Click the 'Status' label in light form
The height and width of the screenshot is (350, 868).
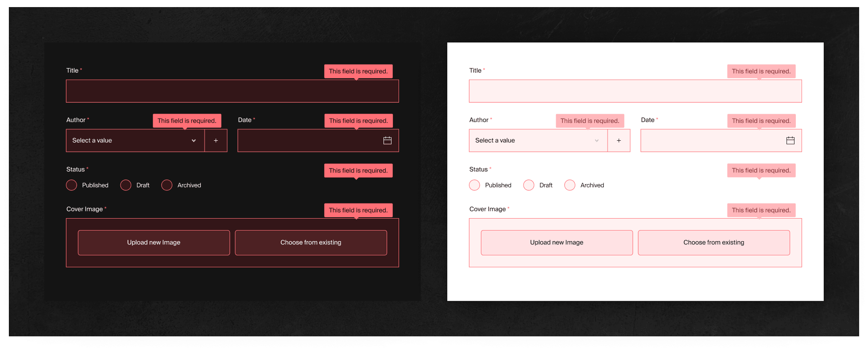(478, 169)
